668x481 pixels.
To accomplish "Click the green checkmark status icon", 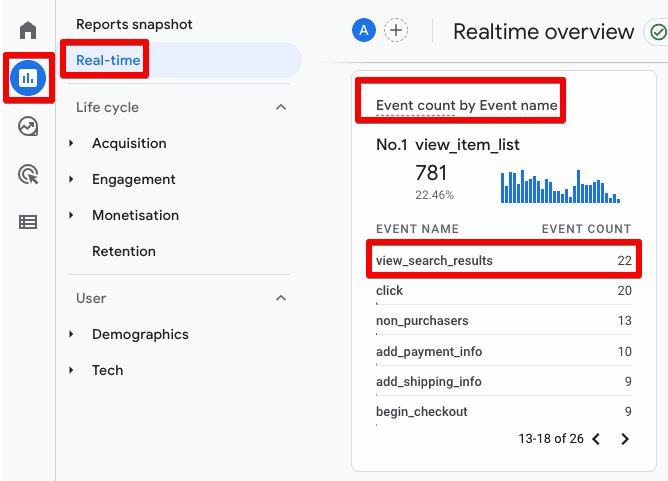I will [656, 32].
